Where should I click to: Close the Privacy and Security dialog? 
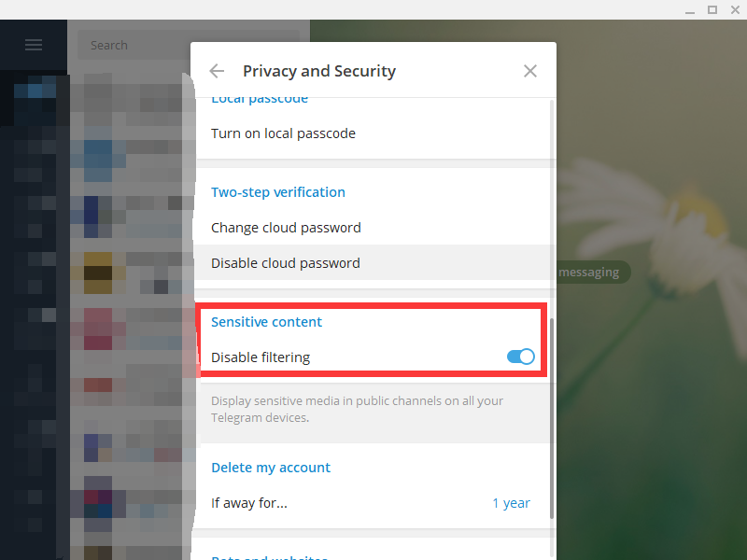click(x=530, y=70)
